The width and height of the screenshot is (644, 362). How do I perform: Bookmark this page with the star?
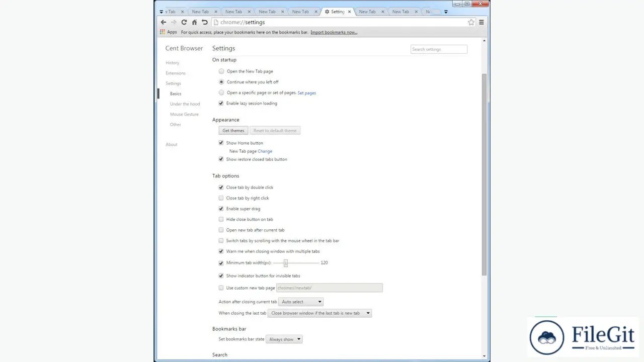tap(471, 22)
